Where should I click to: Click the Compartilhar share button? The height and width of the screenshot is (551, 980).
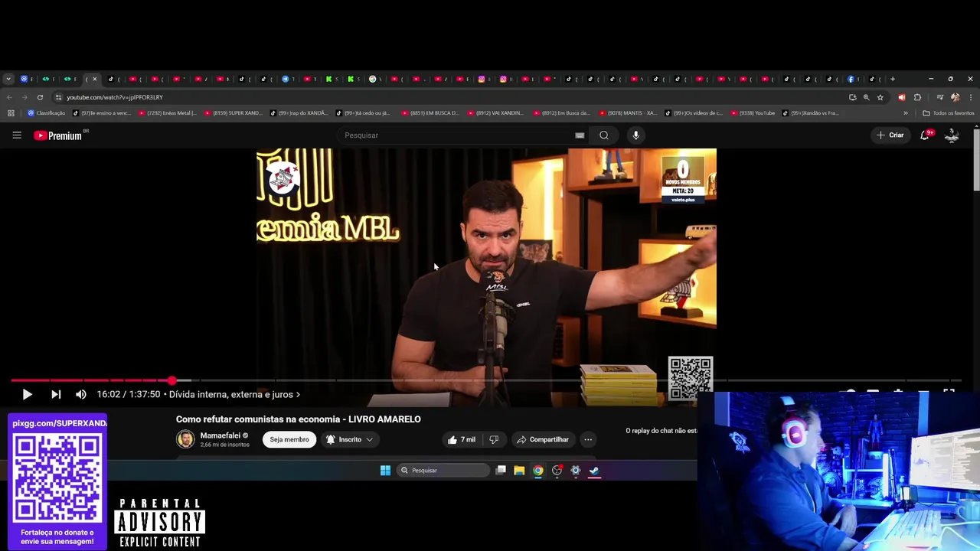[x=543, y=439]
